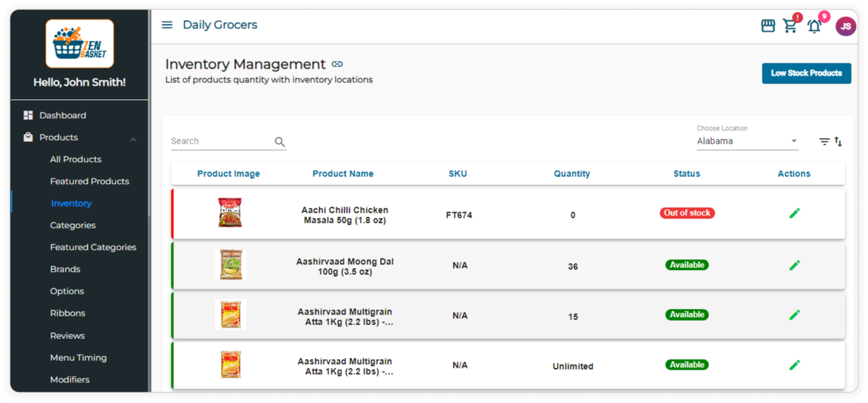Edit Aashirvaad Moong Dal inventory
868x403 pixels.
coord(795,265)
